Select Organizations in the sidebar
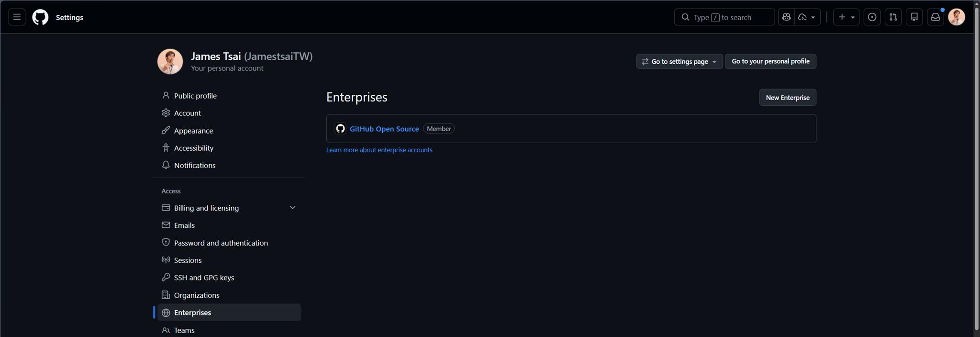Screen dimensions: 980x337 tap(196, 295)
